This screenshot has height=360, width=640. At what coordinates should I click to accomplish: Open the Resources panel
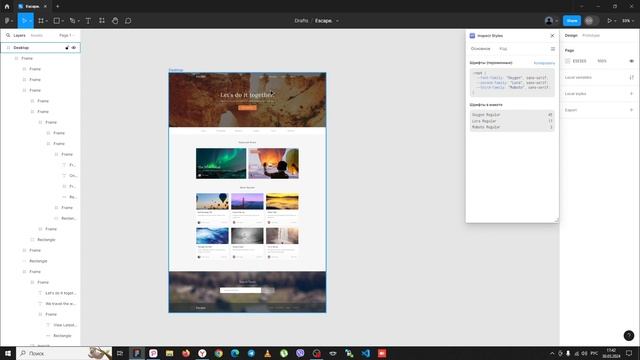click(x=102, y=20)
